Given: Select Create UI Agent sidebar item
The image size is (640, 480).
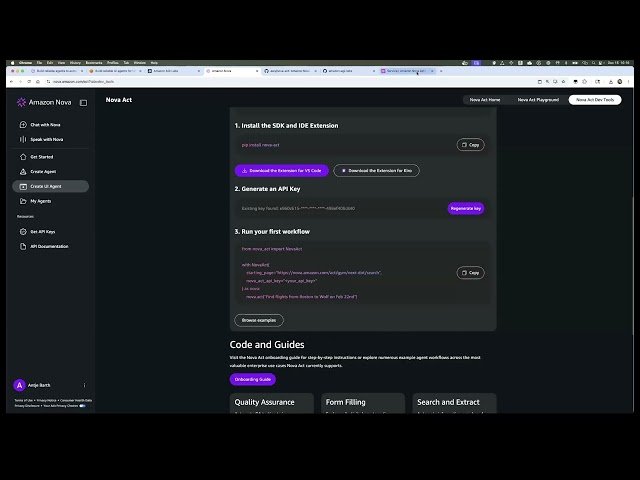Looking at the screenshot, I should click(51, 186).
